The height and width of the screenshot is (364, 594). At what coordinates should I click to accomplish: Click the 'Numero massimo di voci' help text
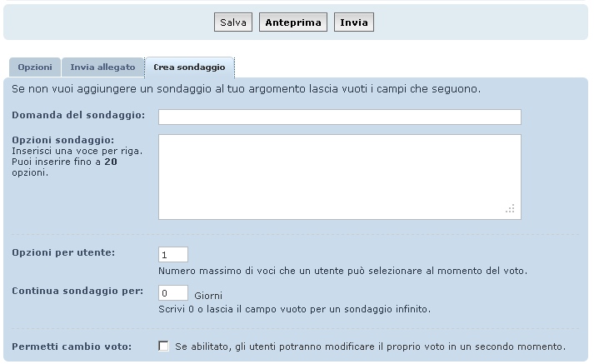click(x=342, y=271)
